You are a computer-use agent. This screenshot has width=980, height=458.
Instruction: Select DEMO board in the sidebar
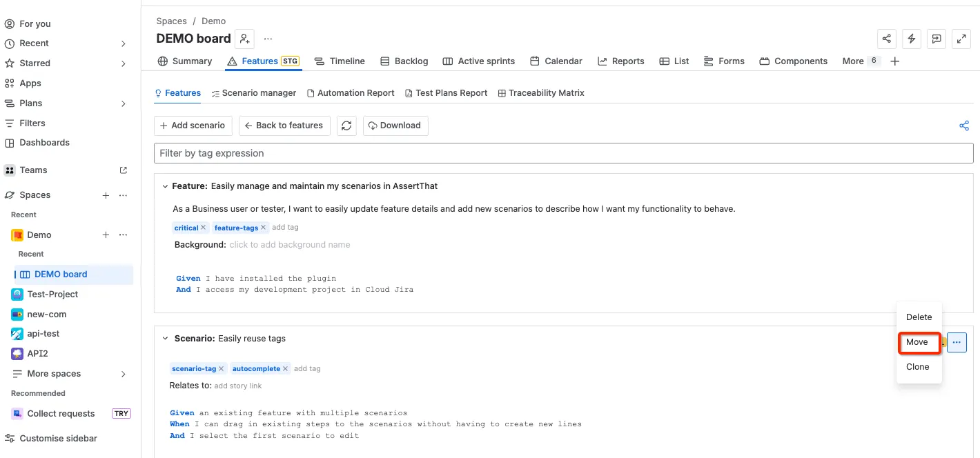[73, 275]
